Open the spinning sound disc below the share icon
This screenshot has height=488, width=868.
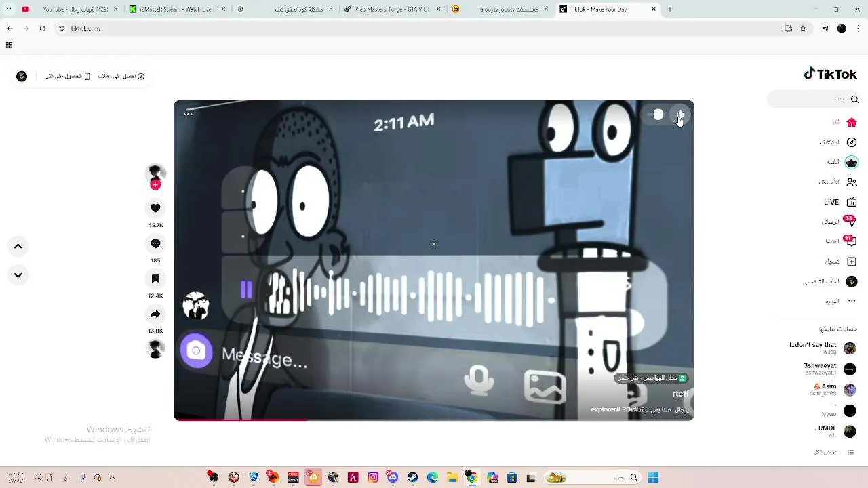[155, 348]
